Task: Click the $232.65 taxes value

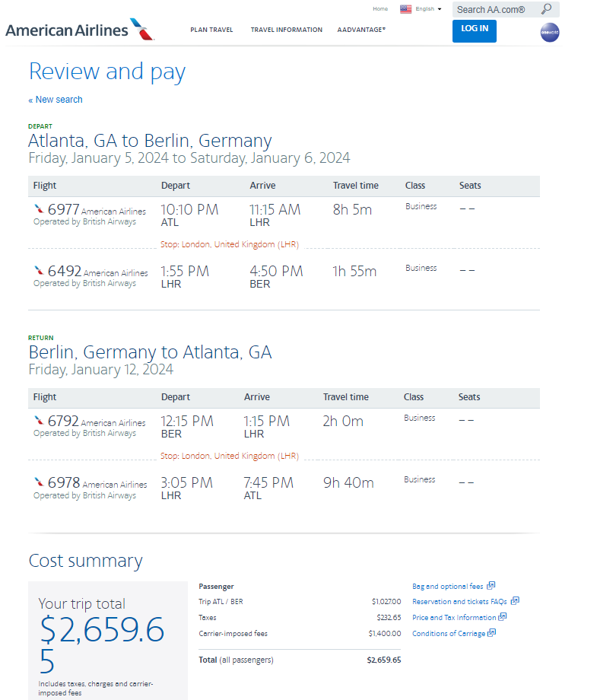Action: (x=389, y=617)
